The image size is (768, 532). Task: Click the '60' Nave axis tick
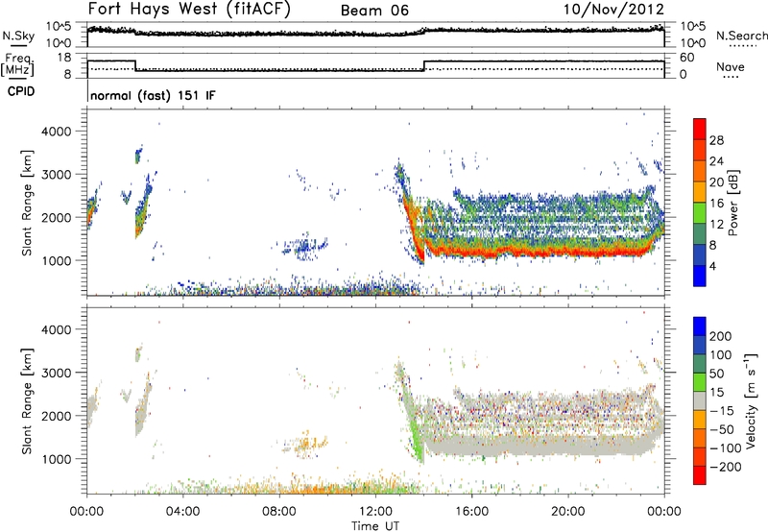687,58
